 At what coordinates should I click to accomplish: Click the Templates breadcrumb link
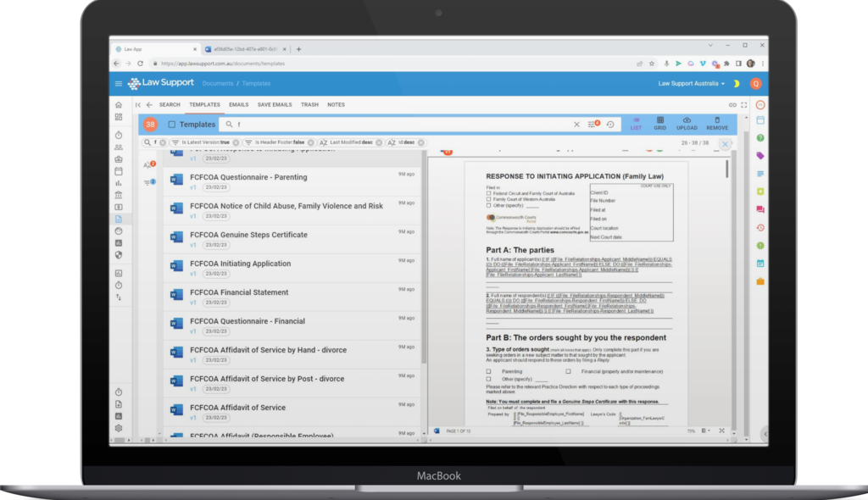click(256, 84)
